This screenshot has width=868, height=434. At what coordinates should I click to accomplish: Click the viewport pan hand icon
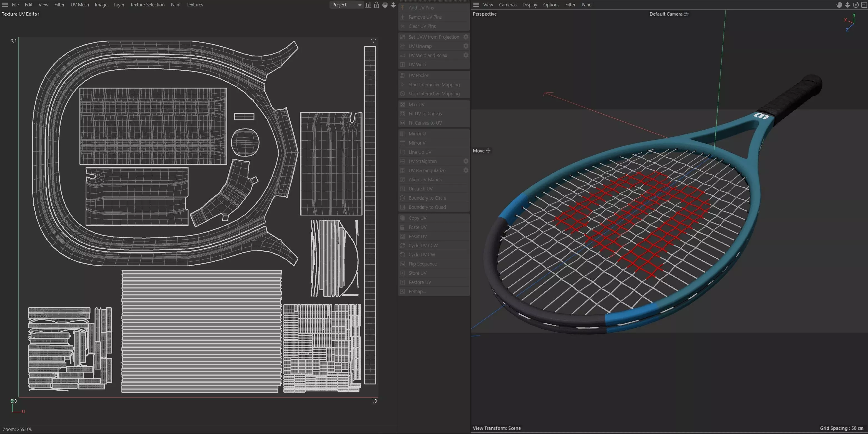click(839, 5)
